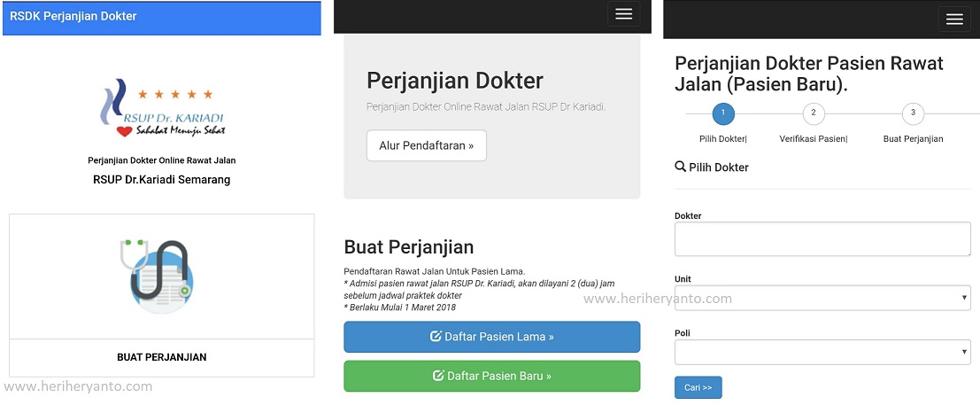980x405 pixels.
Task: Select step 3 Buat Perjanjian circle
Action: pos(913,114)
